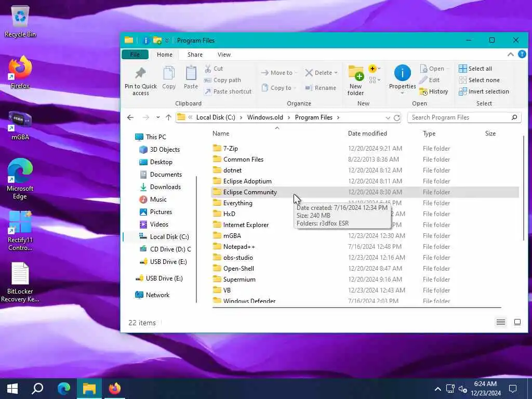
Task: Open Recycle Bin desktop icon
Action: [x=20, y=22]
